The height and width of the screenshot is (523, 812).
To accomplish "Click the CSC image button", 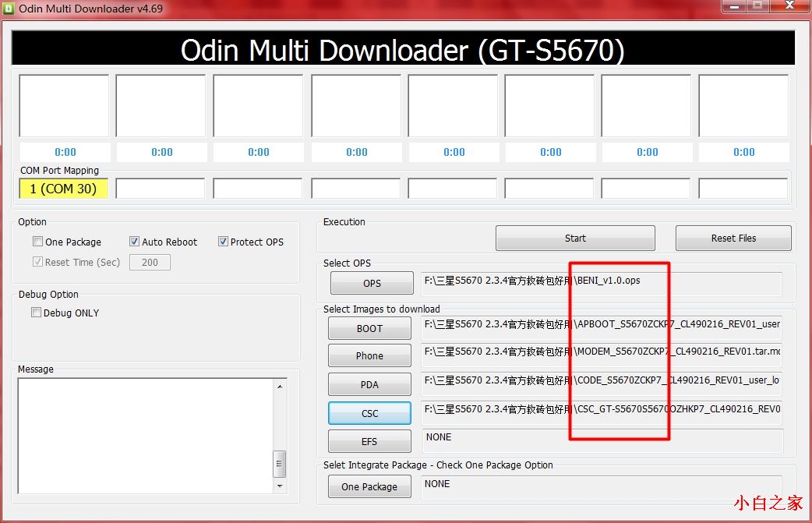I will click(x=369, y=413).
